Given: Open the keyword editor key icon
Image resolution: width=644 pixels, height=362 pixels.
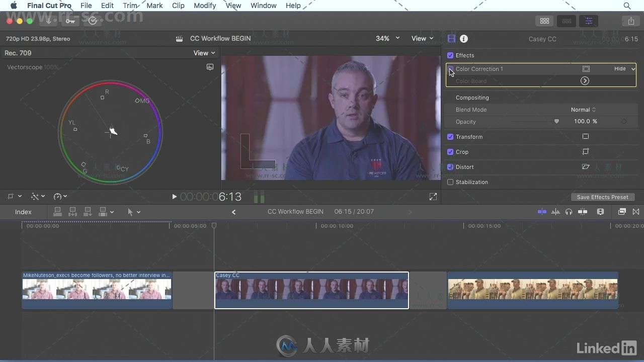Looking at the screenshot, I should coord(70,21).
